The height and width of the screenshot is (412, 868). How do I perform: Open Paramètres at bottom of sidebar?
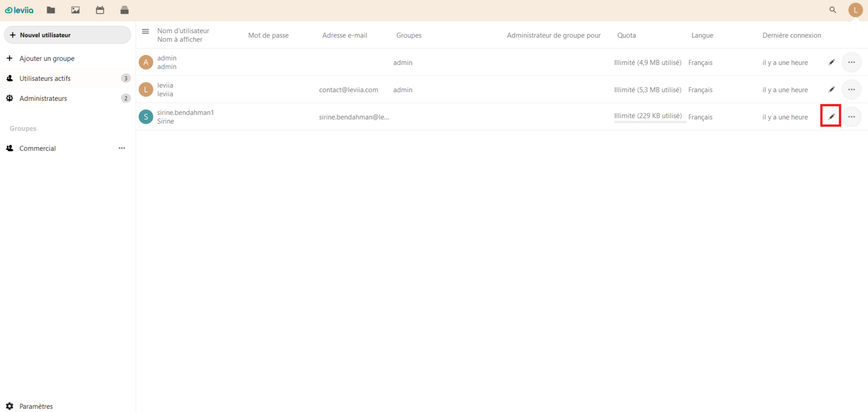click(x=36, y=406)
